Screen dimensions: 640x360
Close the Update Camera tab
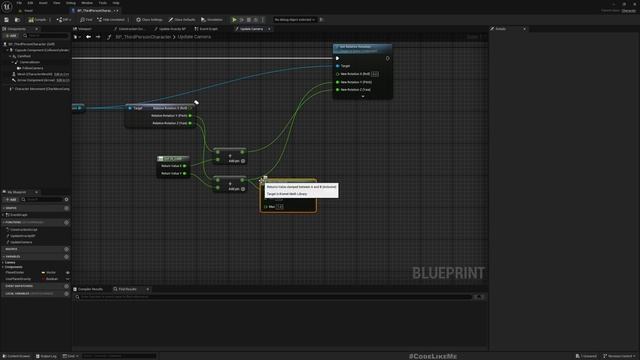pyautogui.click(x=269, y=29)
